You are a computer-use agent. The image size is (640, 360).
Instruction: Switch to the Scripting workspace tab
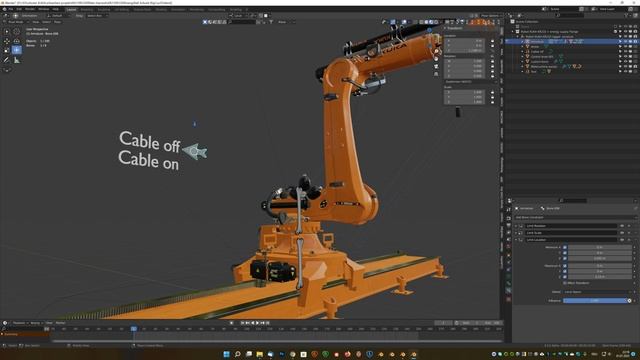[x=236, y=9]
